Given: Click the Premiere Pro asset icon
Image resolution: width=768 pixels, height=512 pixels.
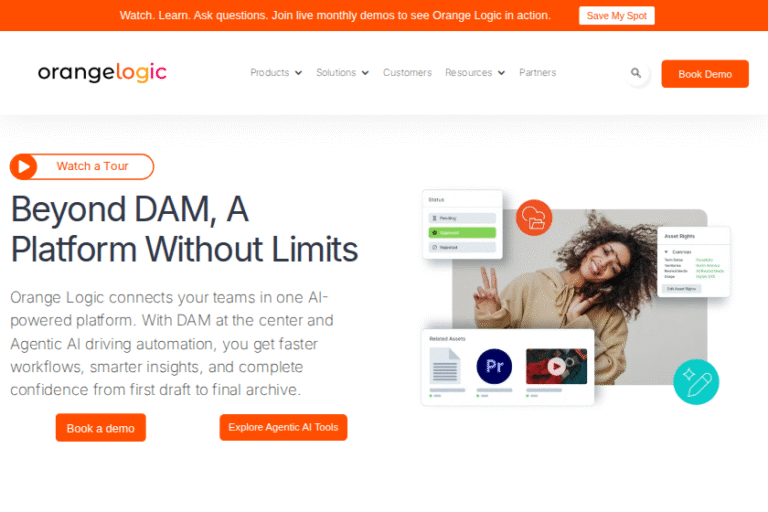Looking at the screenshot, I should 494,366.
